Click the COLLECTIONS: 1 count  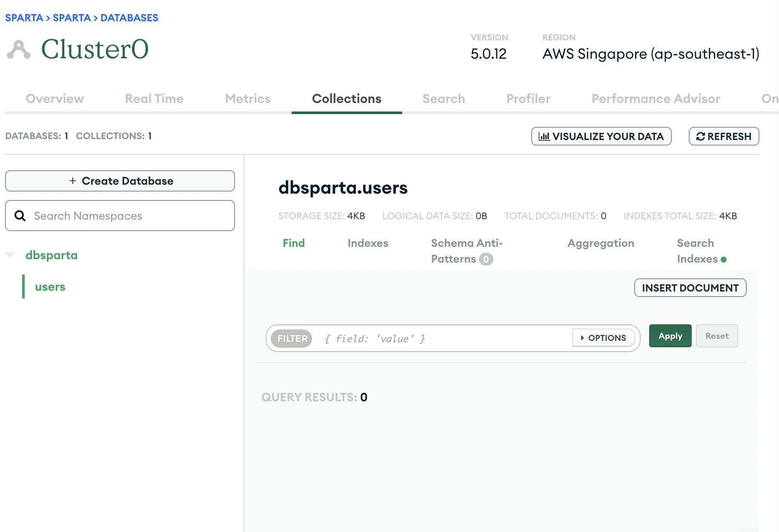coord(114,136)
